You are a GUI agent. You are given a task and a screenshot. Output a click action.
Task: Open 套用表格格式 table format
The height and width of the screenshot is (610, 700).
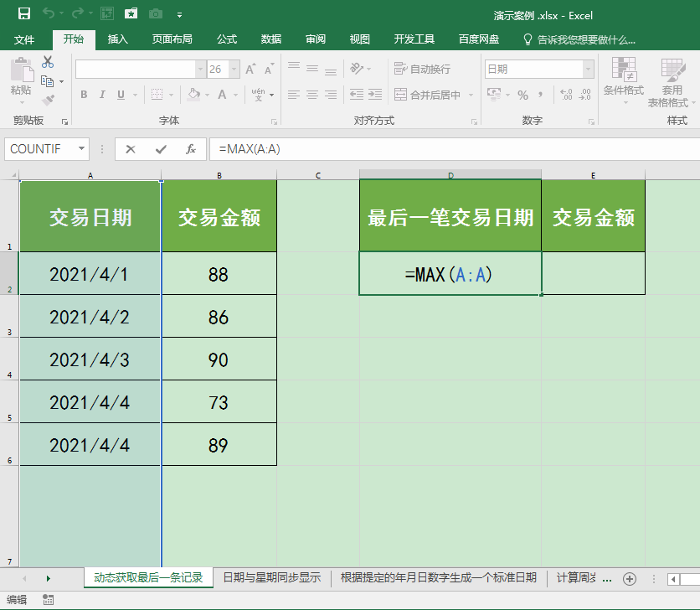coord(672,83)
